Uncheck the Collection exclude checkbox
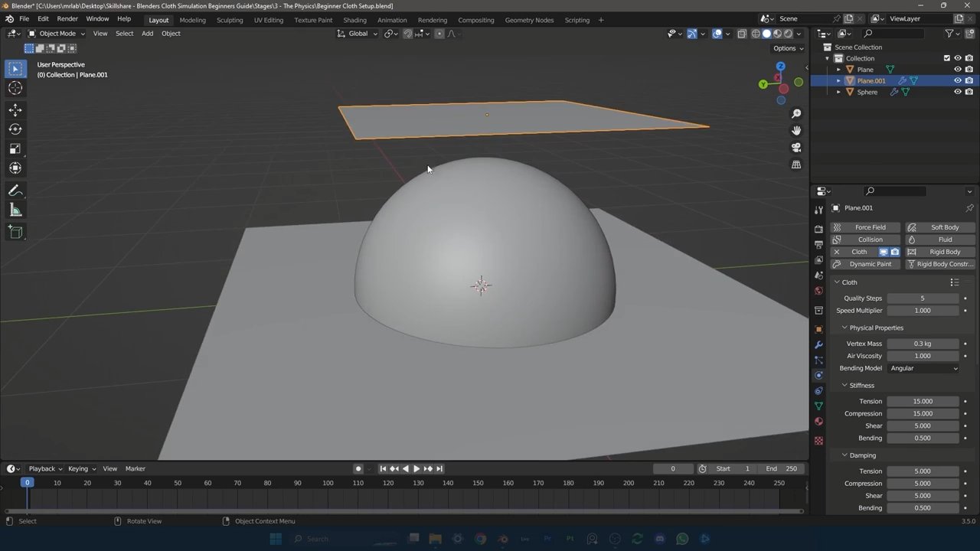 coord(946,58)
